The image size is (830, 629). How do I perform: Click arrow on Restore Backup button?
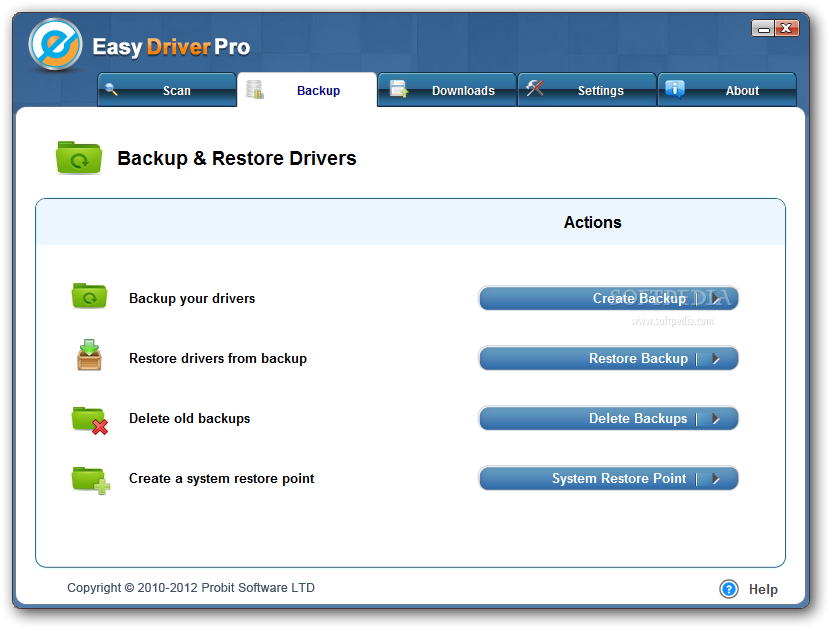[x=716, y=358]
